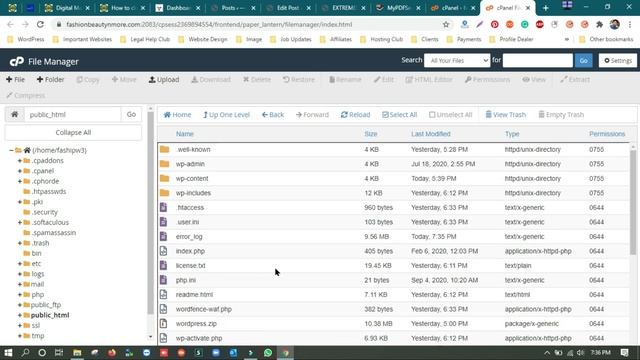
Task: Select the wordfence-waf.php file icon
Action: [164, 309]
